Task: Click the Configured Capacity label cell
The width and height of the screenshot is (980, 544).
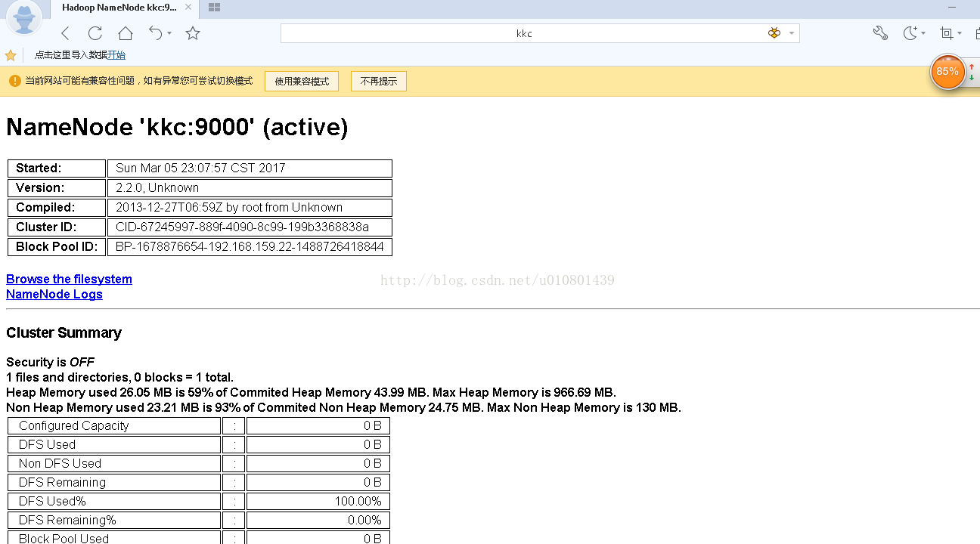Action: click(x=114, y=425)
